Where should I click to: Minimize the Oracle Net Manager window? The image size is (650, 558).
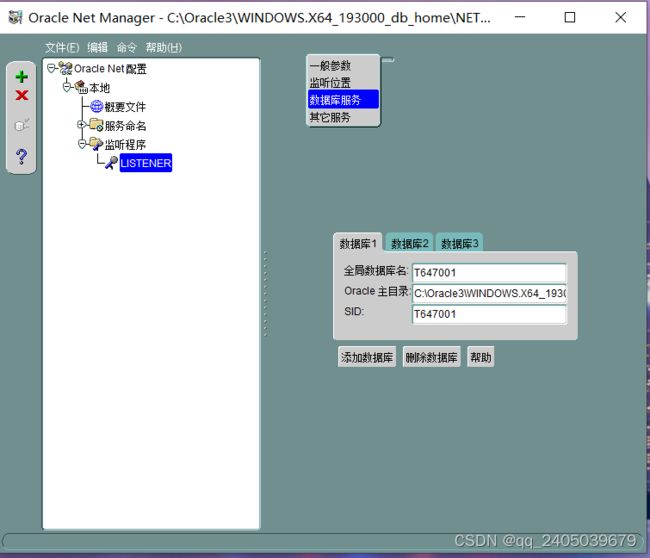point(520,17)
